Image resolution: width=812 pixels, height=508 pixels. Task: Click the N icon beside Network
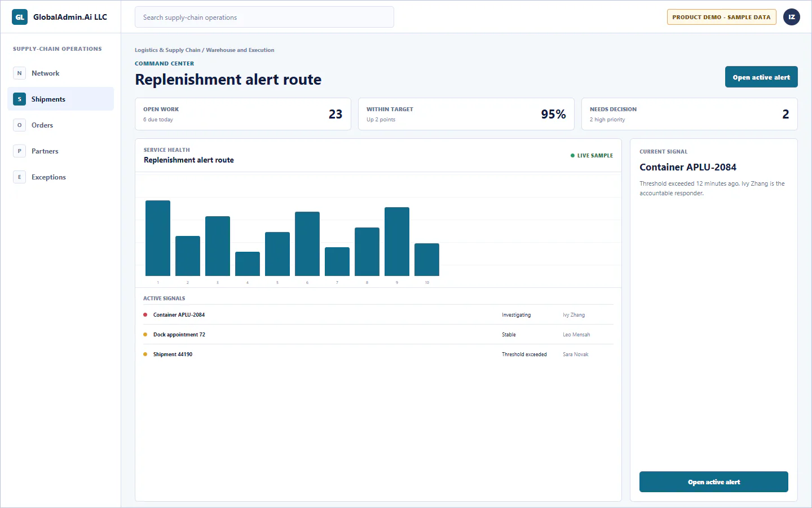pyautogui.click(x=19, y=73)
